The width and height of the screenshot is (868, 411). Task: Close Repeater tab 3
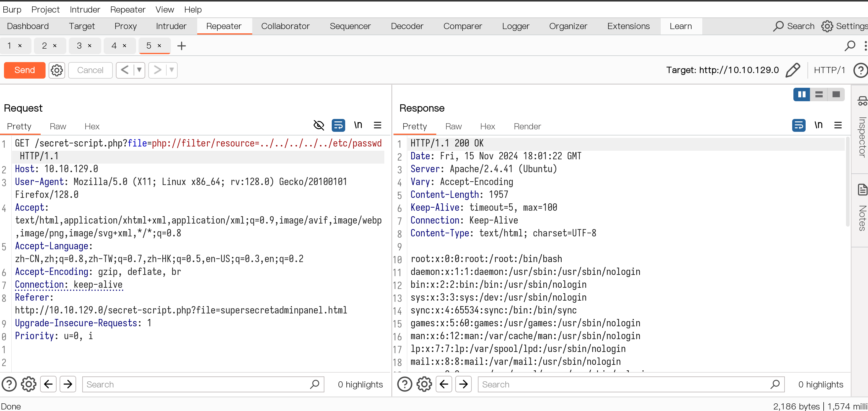90,46
